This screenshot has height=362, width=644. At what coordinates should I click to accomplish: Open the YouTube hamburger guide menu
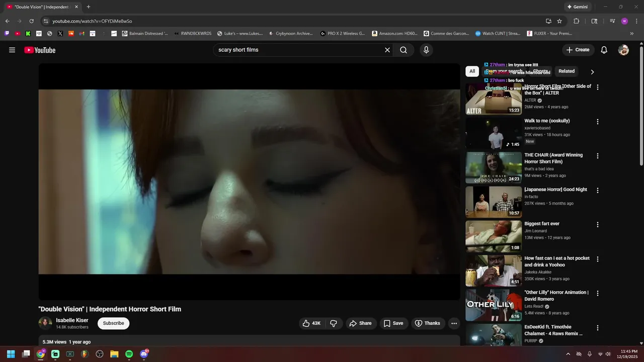coord(12,50)
